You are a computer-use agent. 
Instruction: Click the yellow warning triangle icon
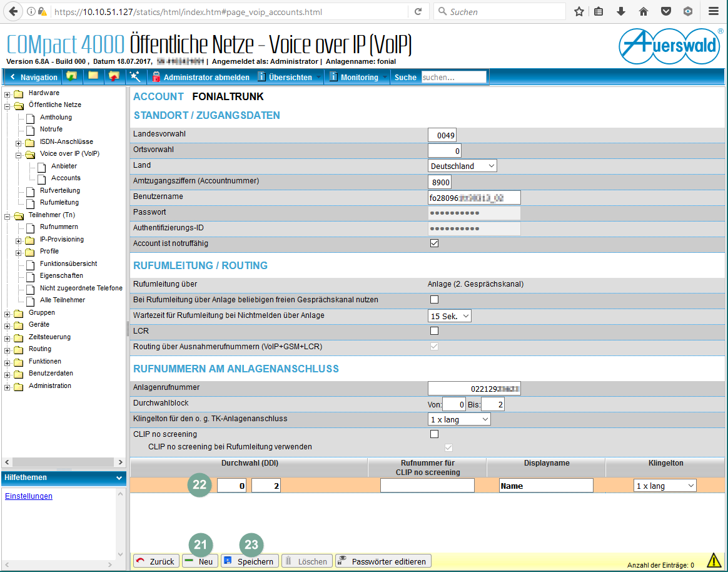click(x=714, y=560)
